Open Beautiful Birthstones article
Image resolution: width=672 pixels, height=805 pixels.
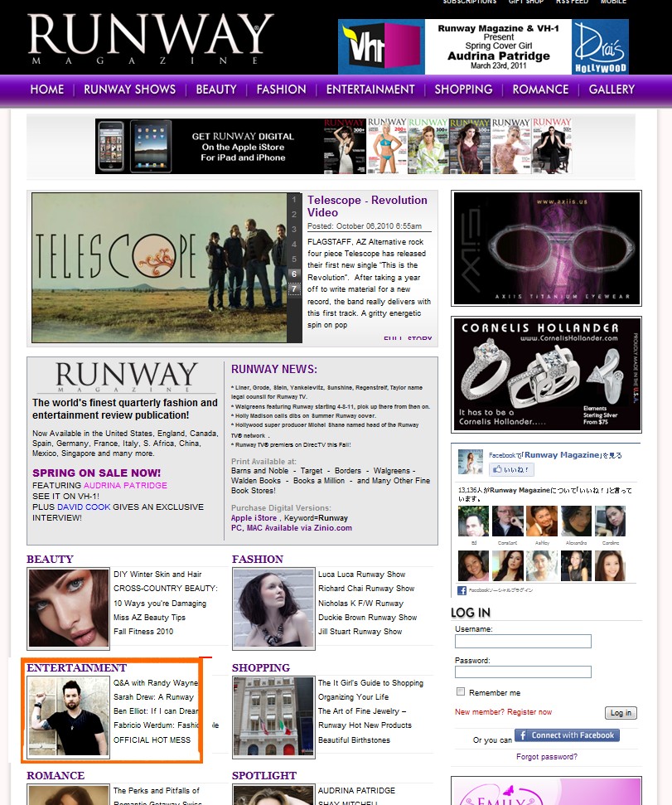[354, 740]
